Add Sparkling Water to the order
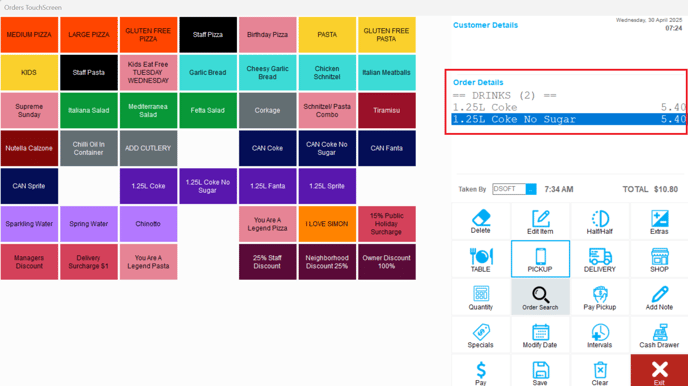Image resolution: width=688 pixels, height=386 pixels. click(x=29, y=224)
